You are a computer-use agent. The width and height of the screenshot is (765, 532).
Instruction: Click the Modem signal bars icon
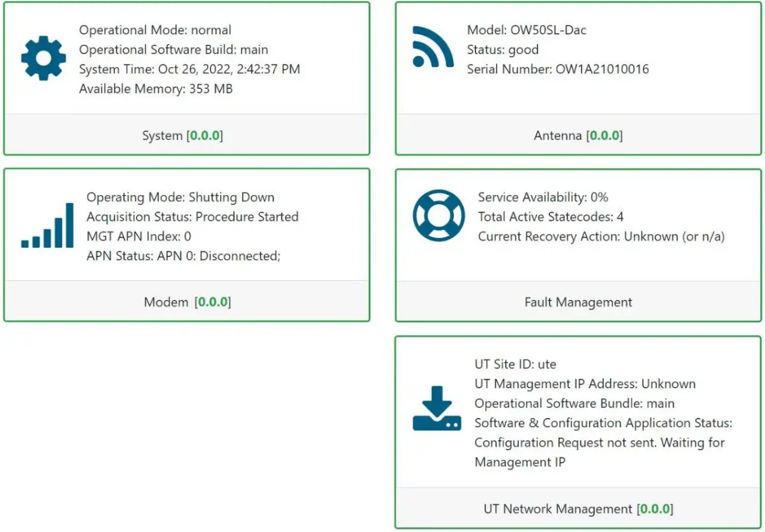tap(47, 225)
